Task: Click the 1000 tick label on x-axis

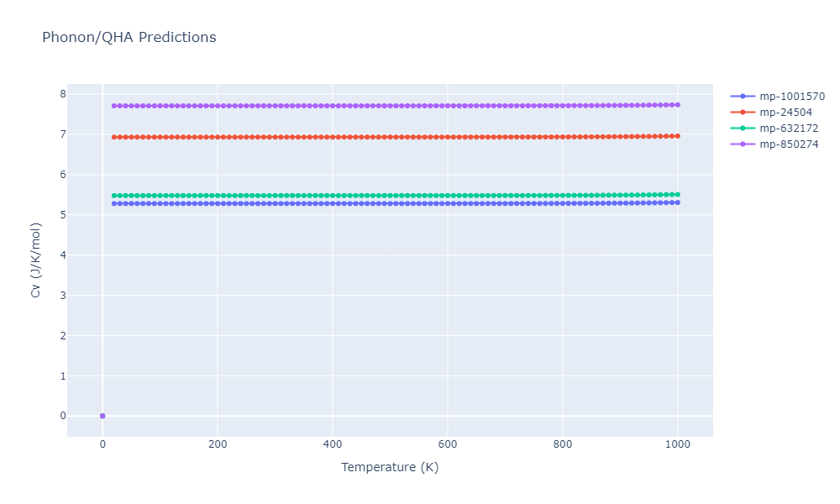Action: click(678, 444)
